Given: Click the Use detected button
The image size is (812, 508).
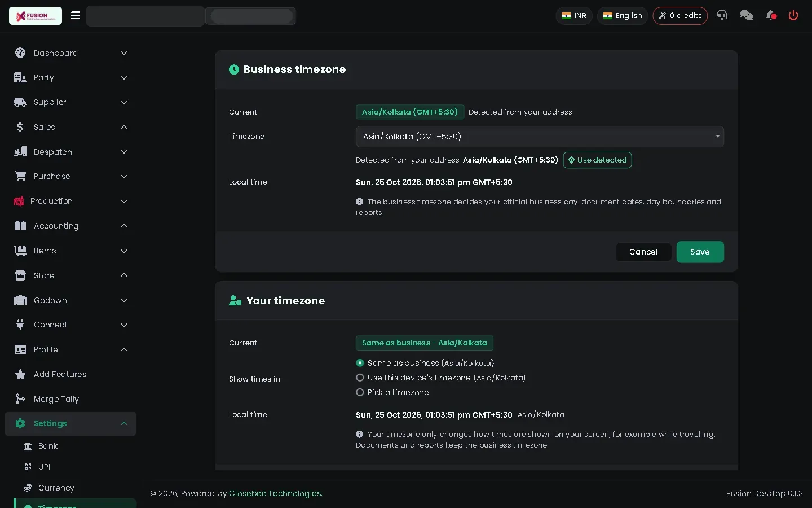Looking at the screenshot, I should [x=597, y=160].
